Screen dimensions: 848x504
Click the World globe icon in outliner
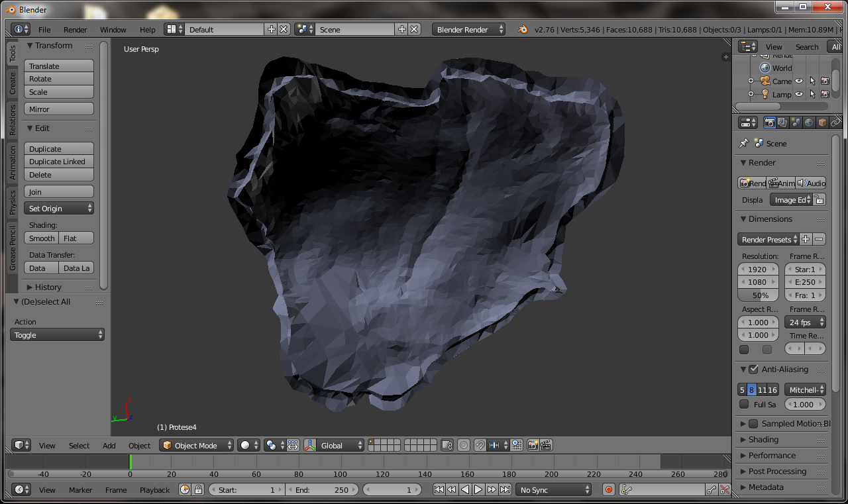[765, 68]
